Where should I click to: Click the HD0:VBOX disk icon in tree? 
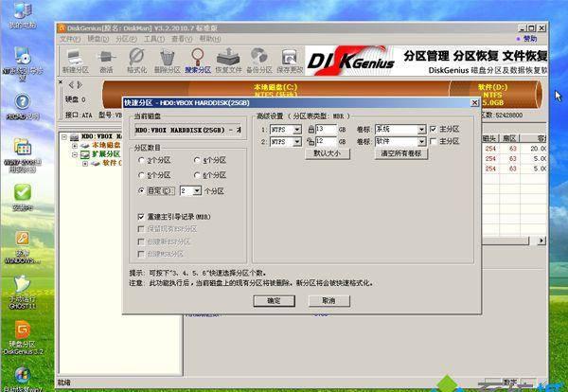coord(74,136)
